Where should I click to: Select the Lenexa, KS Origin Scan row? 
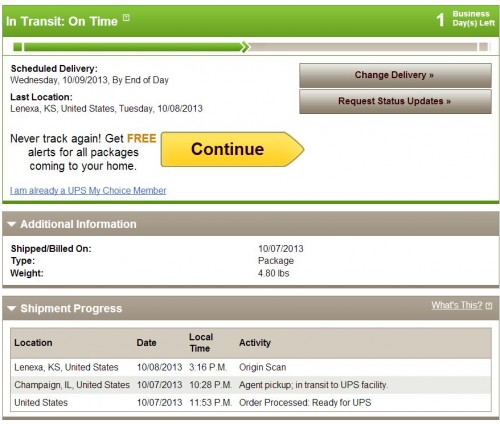pos(251,367)
